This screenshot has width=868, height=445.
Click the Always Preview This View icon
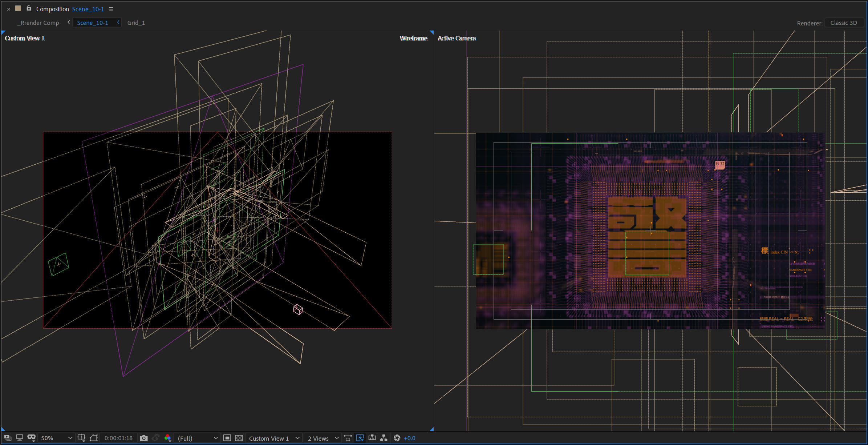click(8, 438)
